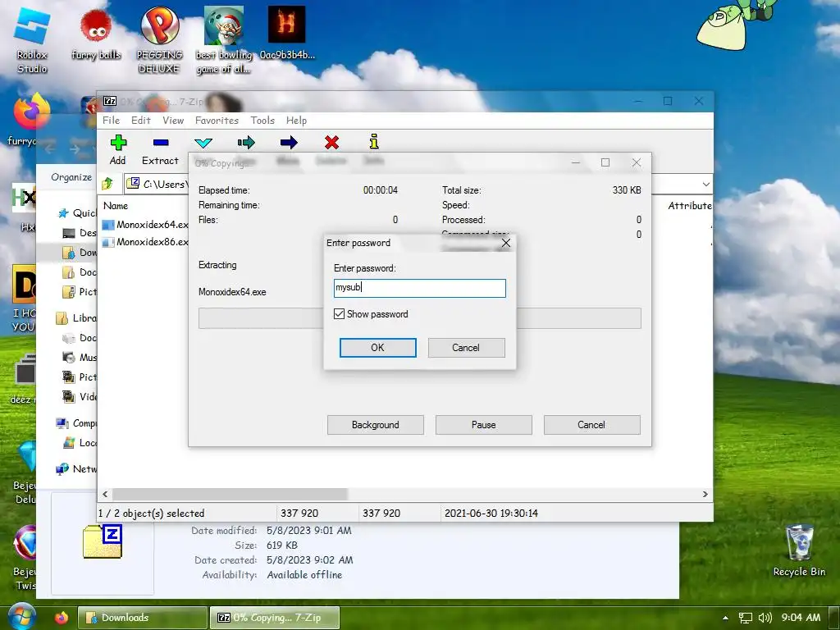Click the extraction progress bar
Viewport: 840px width, 630px height.
pos(419,318)
